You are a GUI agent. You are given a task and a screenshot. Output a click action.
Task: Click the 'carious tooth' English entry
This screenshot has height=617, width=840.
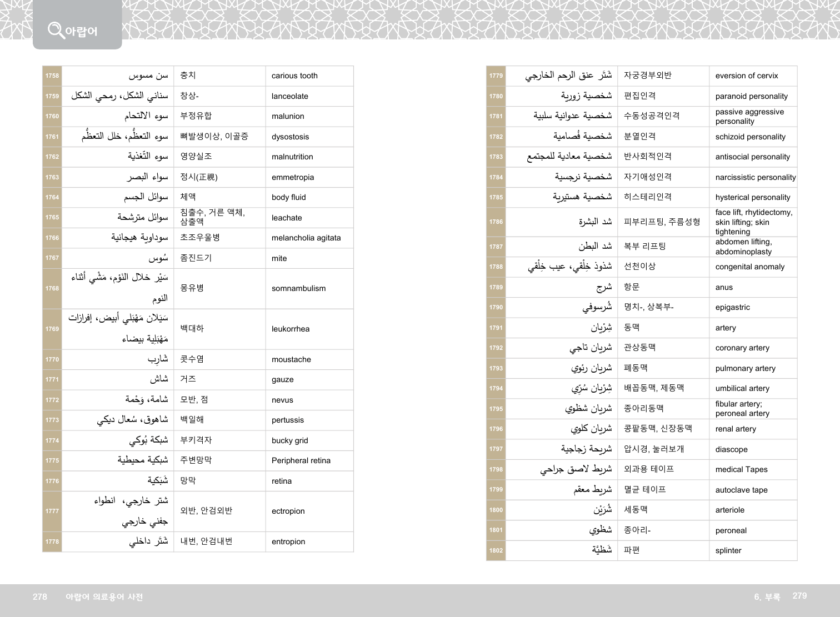tap(294, 76)
